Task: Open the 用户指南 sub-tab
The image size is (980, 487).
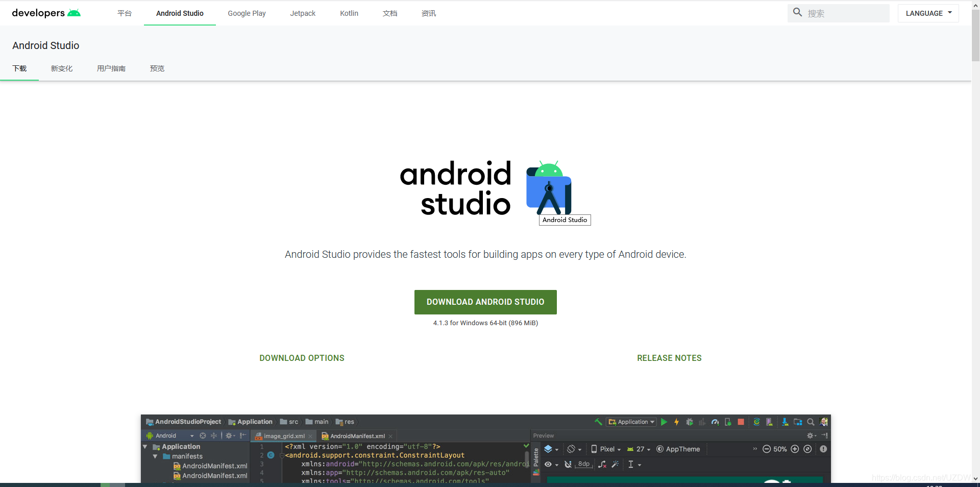Action: [111, 68]
